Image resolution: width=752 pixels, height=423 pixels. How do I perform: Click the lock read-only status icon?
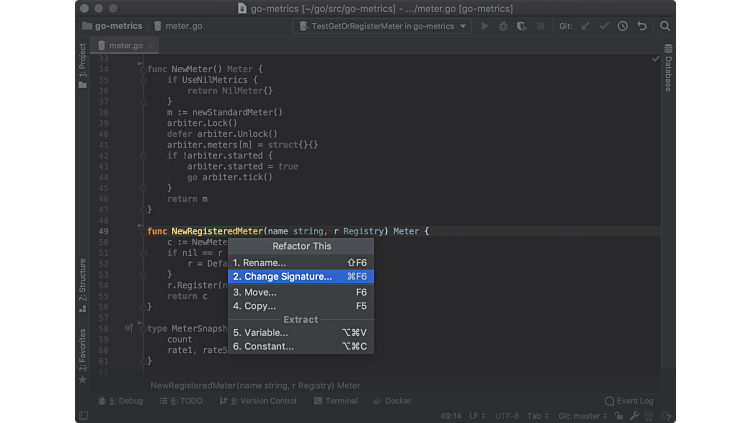coord(619,416)
